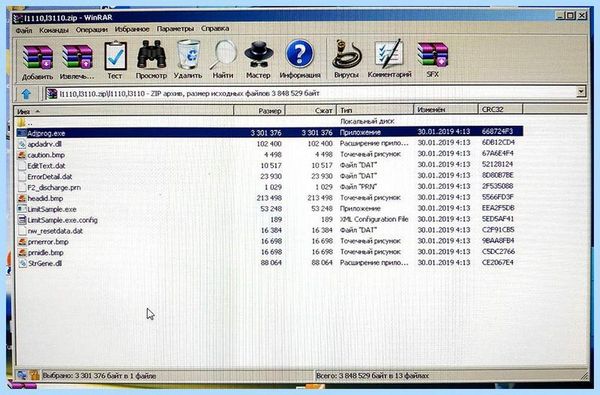Click the Найти magnifier icon
Viewport: 600px width, 395px height.
point(223,55)
